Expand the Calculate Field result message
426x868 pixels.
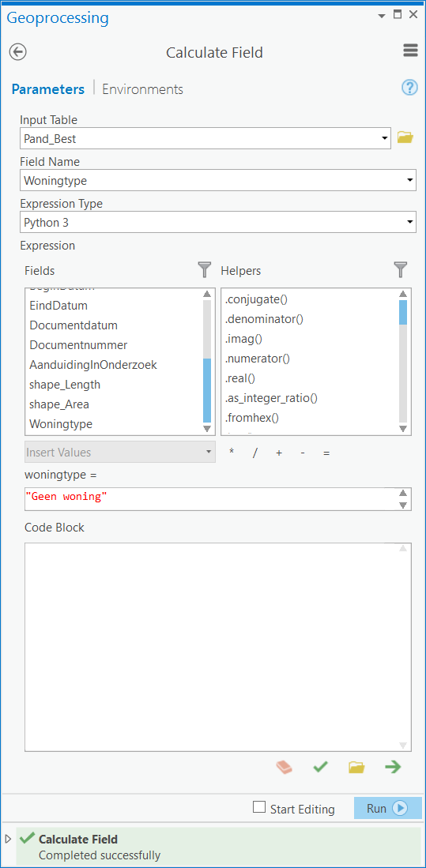(x=7, y=840)
